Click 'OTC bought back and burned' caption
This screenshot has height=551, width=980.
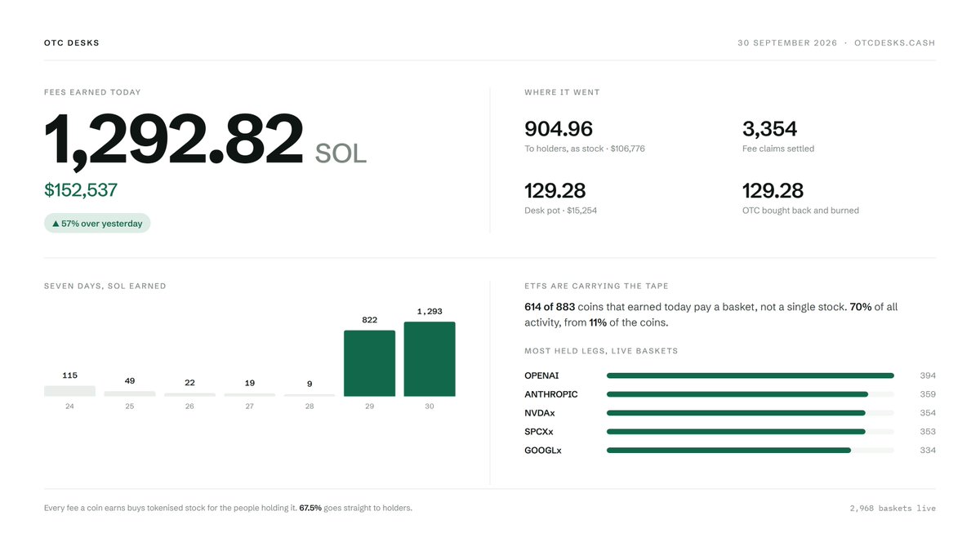(x=800, y=211)
